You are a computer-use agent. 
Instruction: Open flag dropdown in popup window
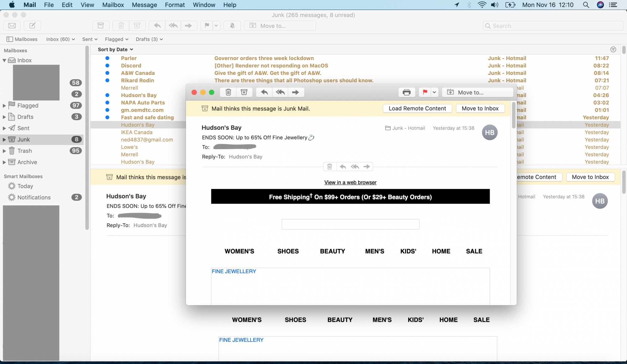click(434, 92)
